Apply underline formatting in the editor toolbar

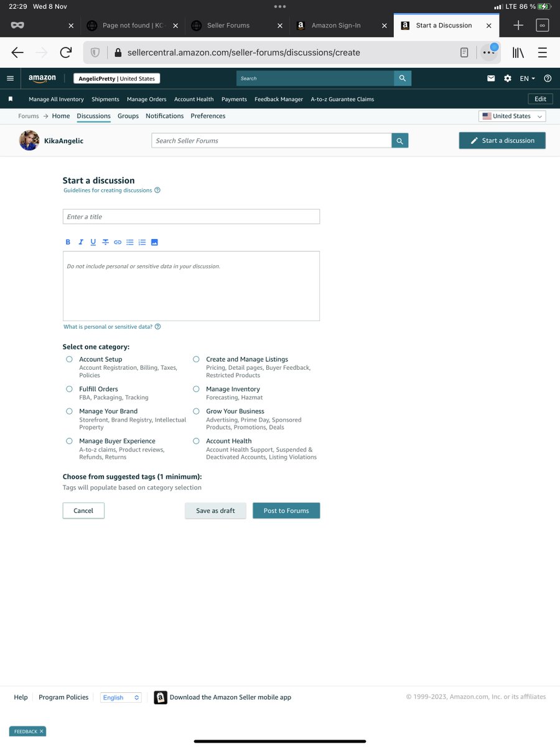(x=93, y=242)
